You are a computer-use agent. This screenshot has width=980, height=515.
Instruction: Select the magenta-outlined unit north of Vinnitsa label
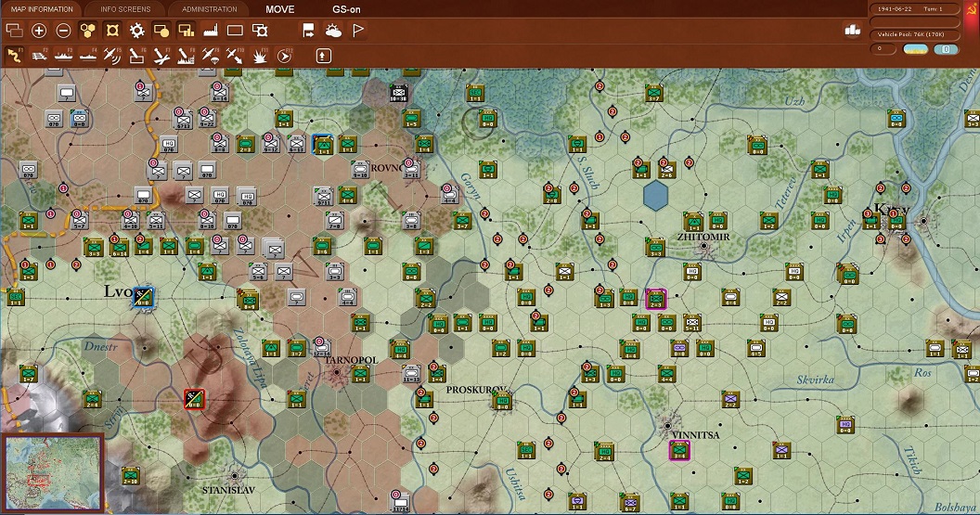[655, 299]
